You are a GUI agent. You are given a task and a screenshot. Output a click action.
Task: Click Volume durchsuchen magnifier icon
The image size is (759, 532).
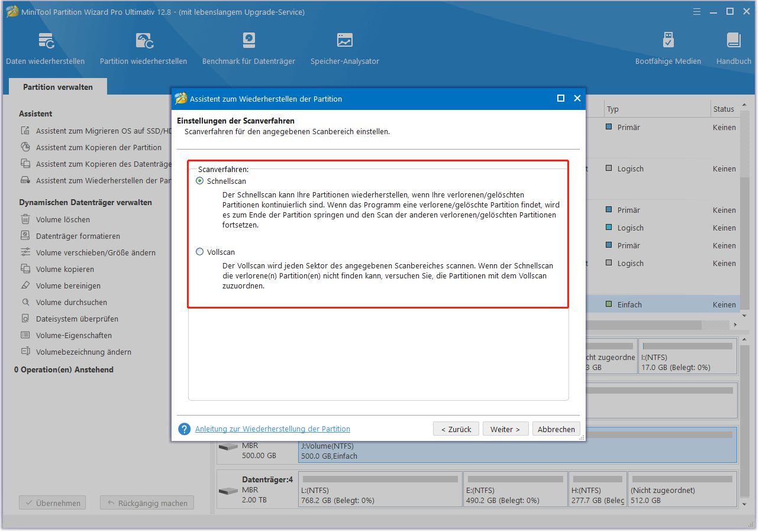tap(25, 302)
